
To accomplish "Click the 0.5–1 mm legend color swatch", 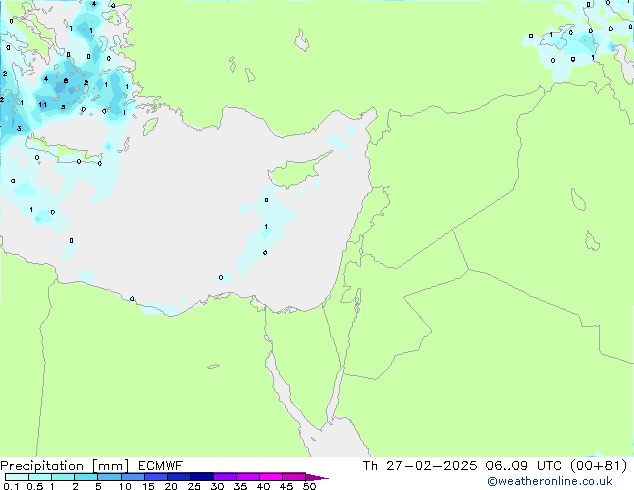I will (x=40, y=477).
